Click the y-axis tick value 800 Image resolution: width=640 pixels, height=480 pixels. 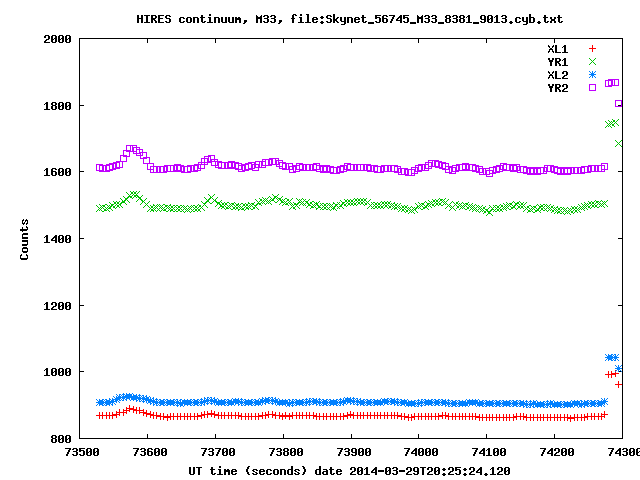pos(61,439)
